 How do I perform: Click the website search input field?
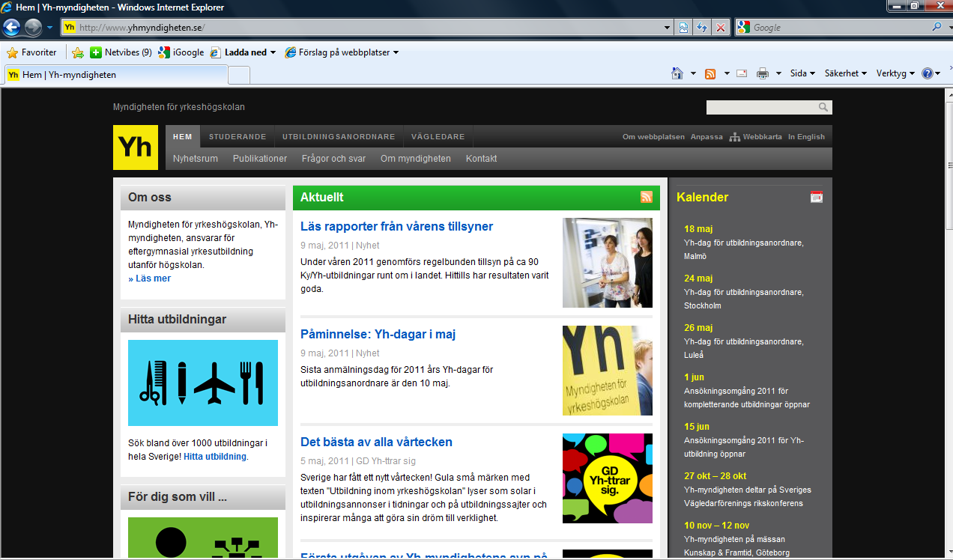pos(762,108)
